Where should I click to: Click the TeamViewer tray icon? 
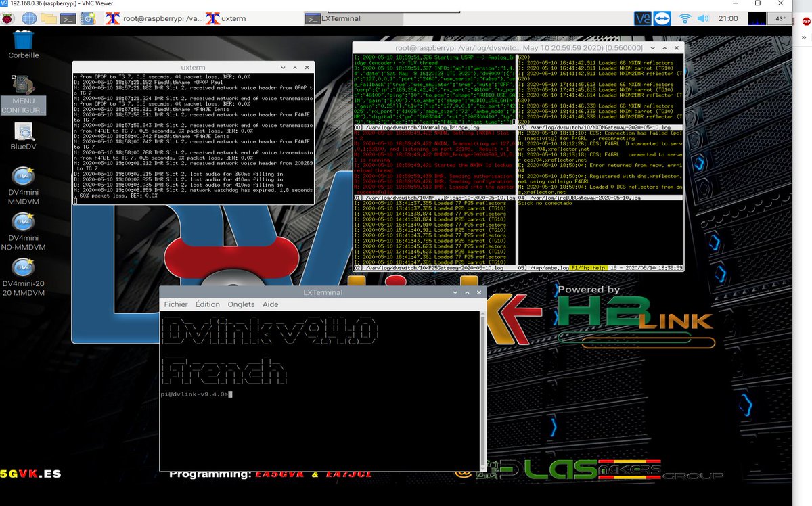(661, 18)
